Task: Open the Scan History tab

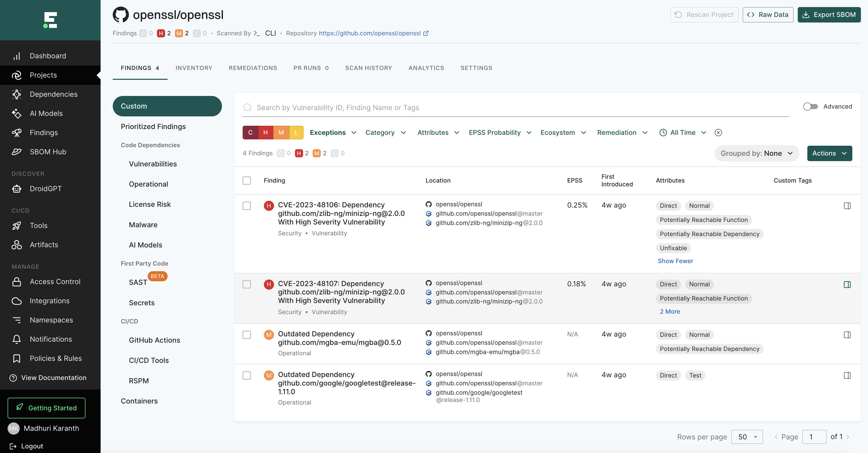Action: 369,68
